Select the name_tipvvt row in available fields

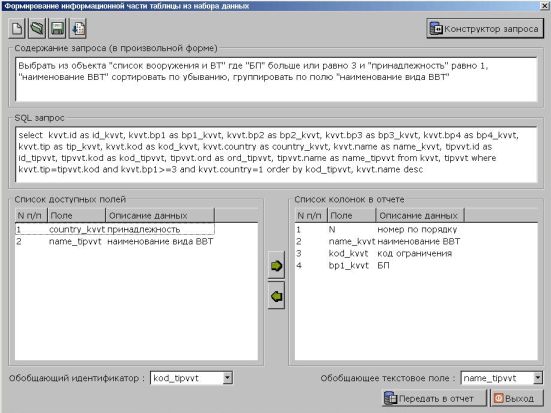click(x=115, y=241)
